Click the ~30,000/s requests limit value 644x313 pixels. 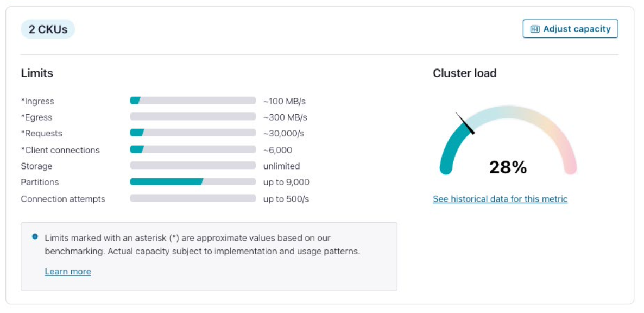(283, 134)
